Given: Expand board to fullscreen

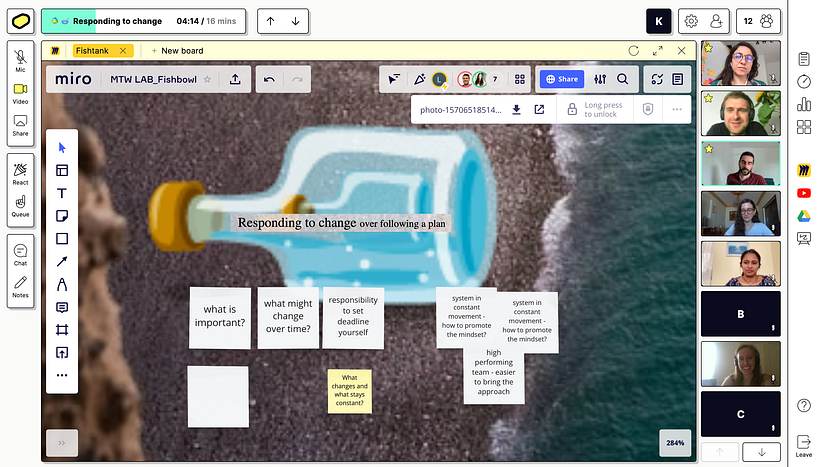Looking at the screenshot, I should [x=658, y=51].
